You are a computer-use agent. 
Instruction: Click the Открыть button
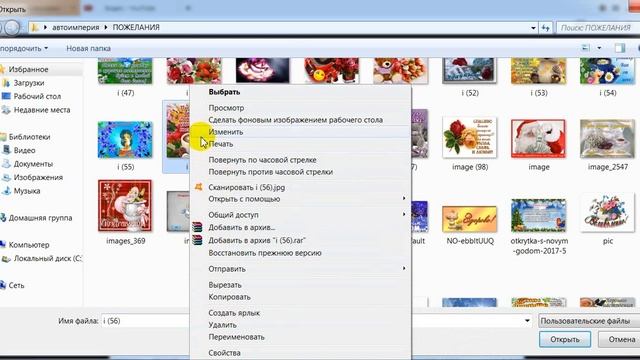click(564, 339)
